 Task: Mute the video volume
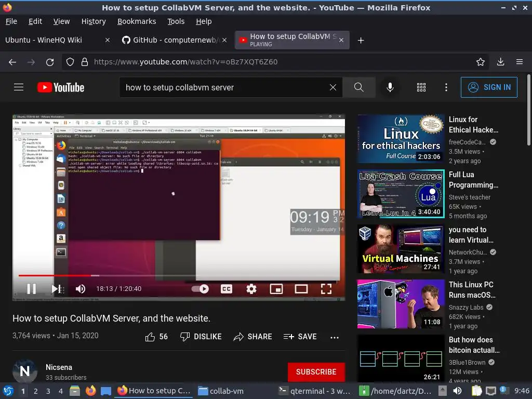coord(81,289)
